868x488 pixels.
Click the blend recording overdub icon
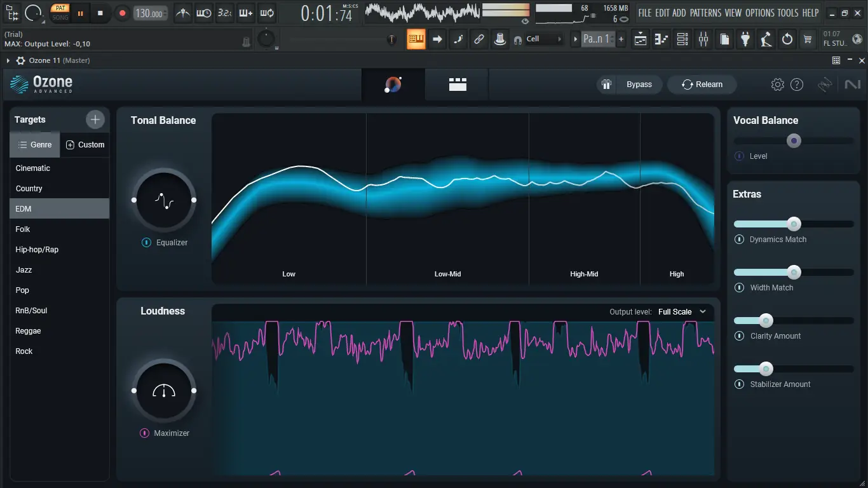click(246, 13)
